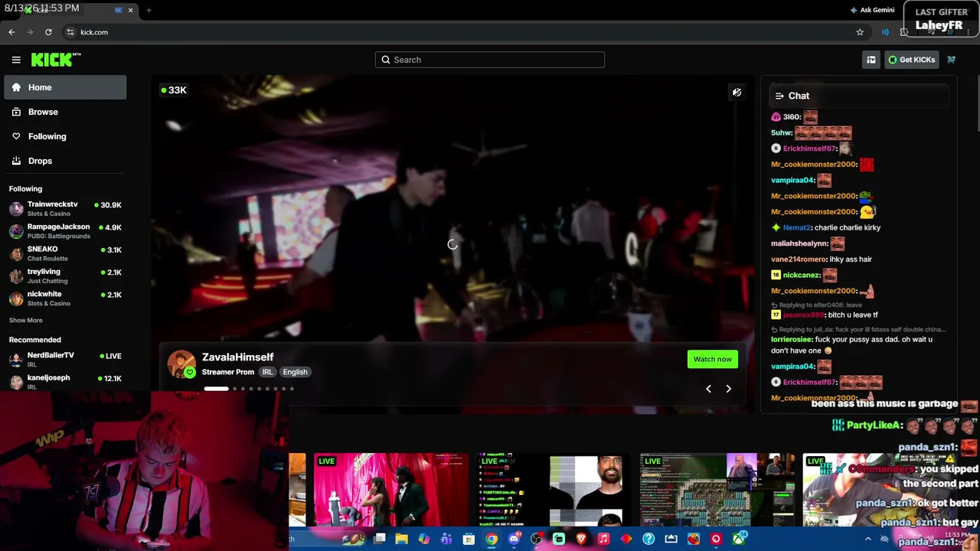Open the Apple Music taskbar icon
Viewport: 980px width, 551px height.
click(603, 540)
